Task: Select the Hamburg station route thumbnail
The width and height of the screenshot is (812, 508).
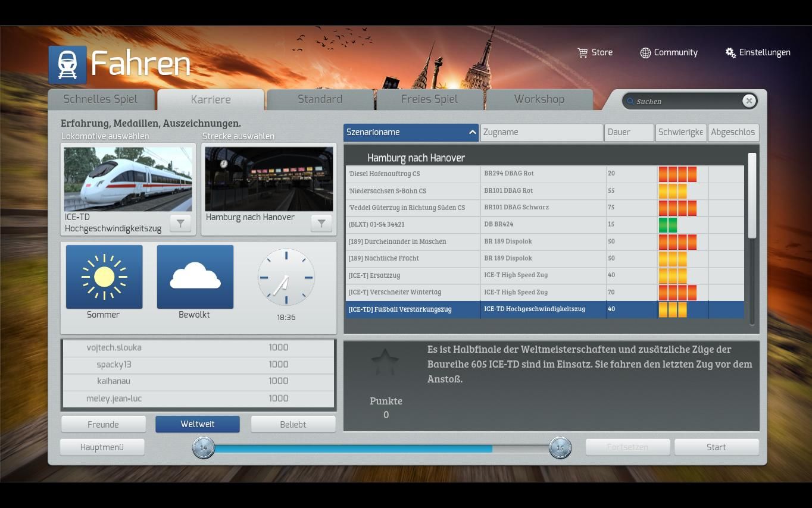Action: [x=269, y=179]
